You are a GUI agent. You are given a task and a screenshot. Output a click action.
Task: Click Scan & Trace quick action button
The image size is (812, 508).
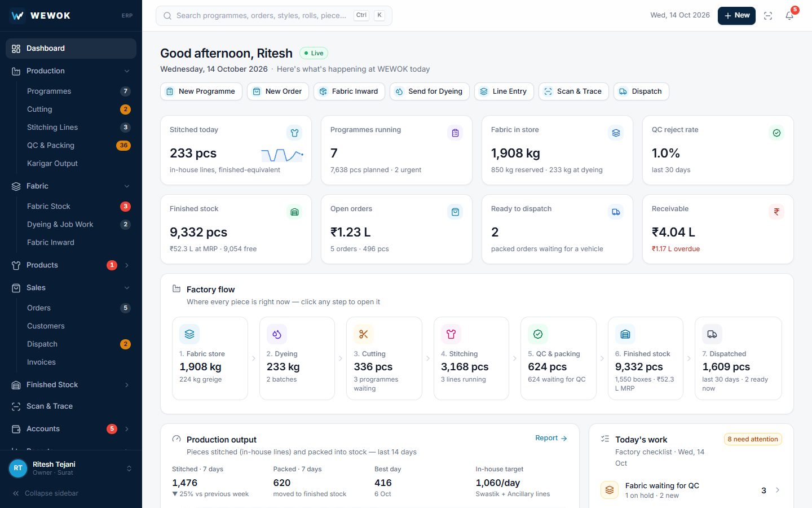click(x=574, y=91)
